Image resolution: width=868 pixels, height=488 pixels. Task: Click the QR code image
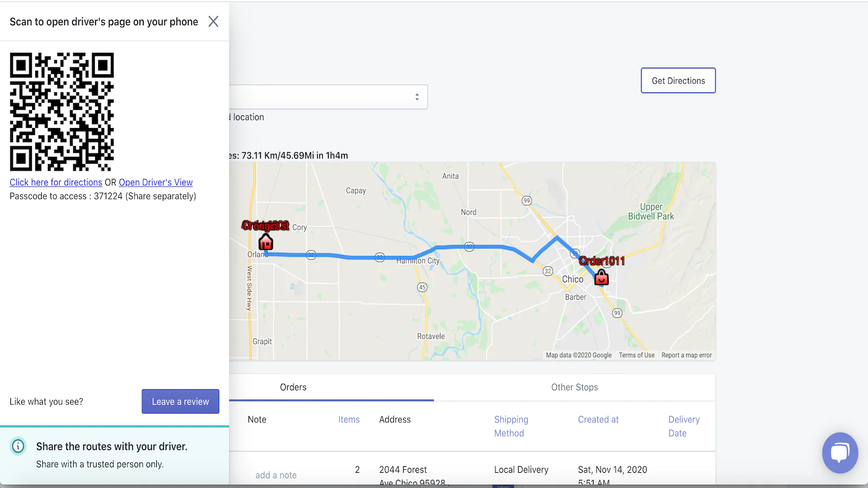tap(62, 112)
